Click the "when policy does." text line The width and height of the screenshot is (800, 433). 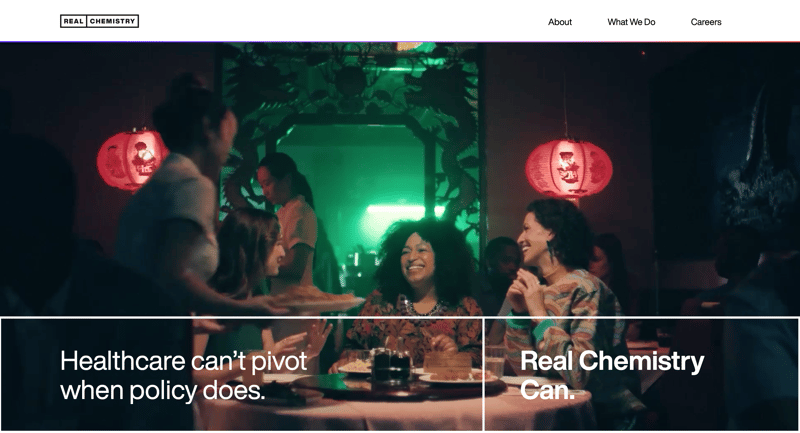(x=163, y=391)
